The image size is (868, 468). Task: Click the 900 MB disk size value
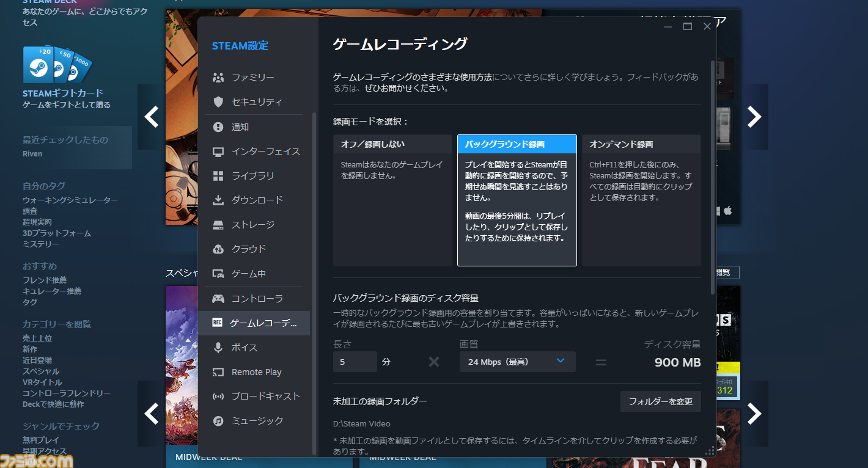(x=677, y=362)
